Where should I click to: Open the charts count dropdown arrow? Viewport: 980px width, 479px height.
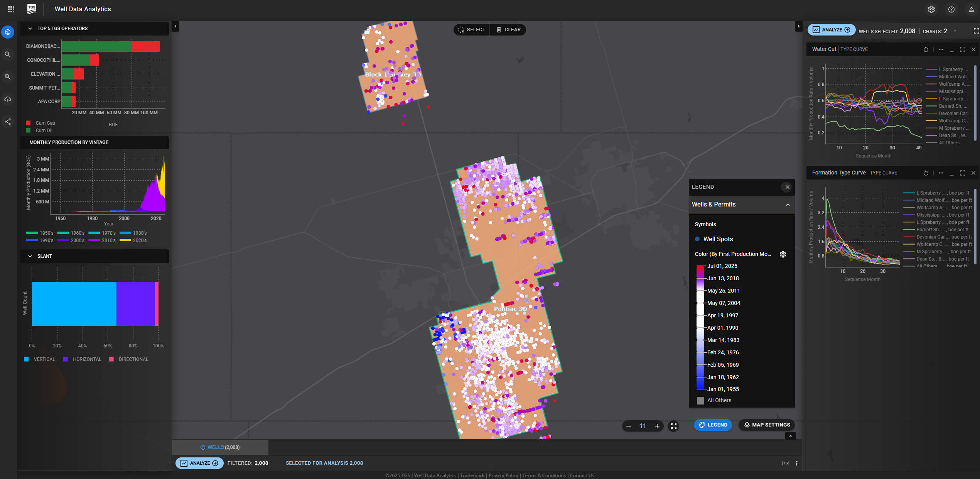(955, 31)
